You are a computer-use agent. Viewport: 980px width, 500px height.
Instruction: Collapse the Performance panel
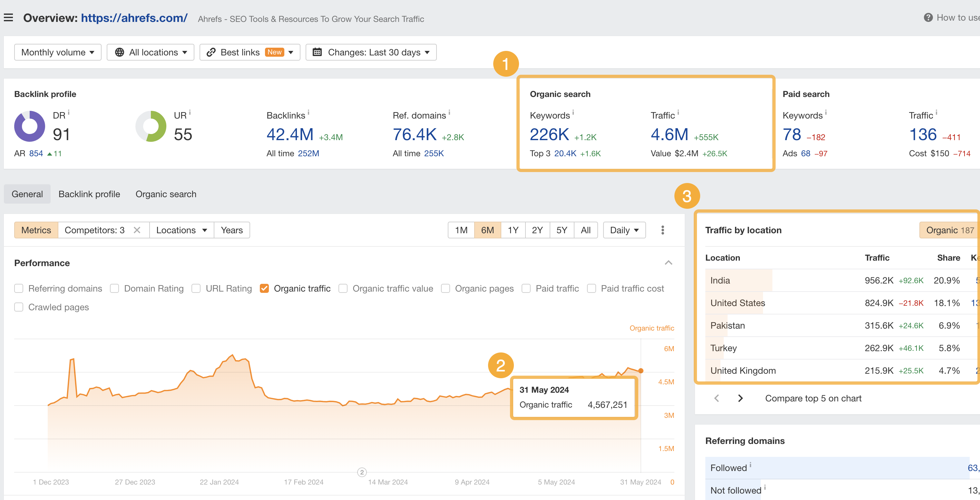click(668, 262)
